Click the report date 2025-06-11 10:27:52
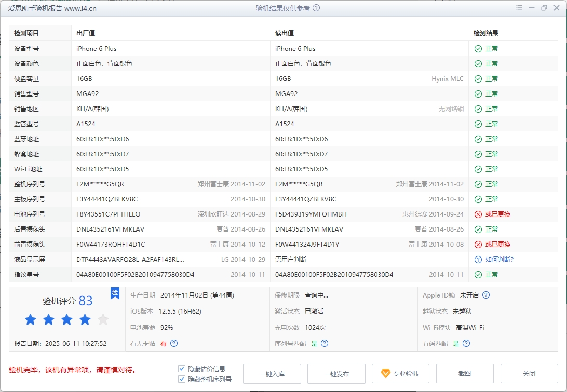Viewport: 567px width, 392px height. (x=76, y=344)
